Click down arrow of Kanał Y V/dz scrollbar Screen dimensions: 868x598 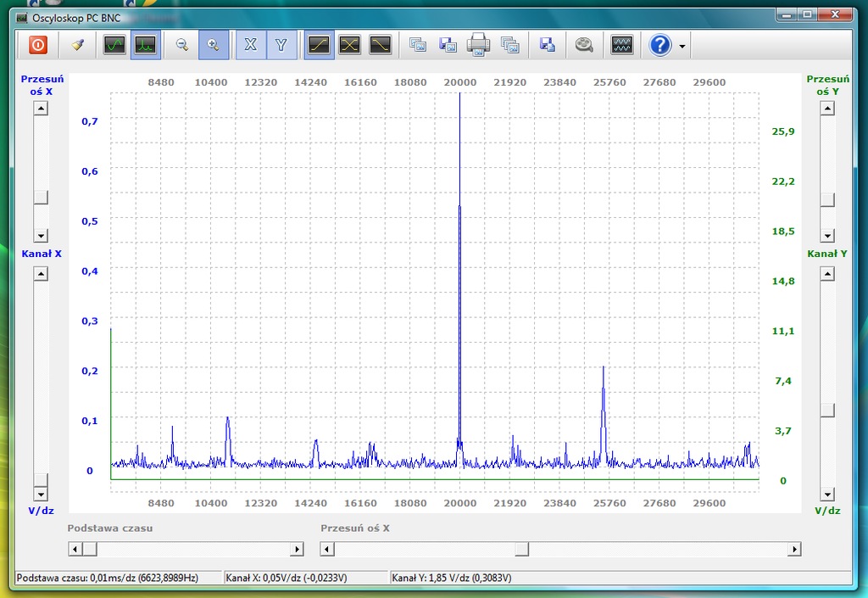tap(827, 494)
